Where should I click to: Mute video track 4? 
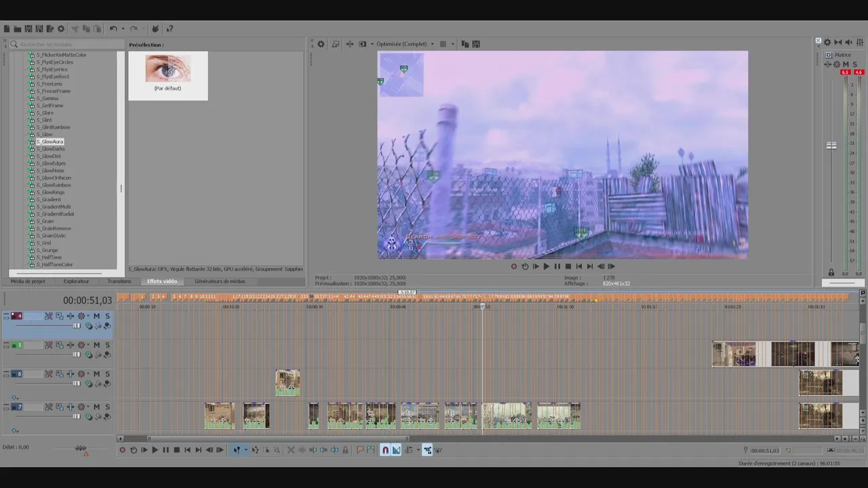[x=97, y=316]
